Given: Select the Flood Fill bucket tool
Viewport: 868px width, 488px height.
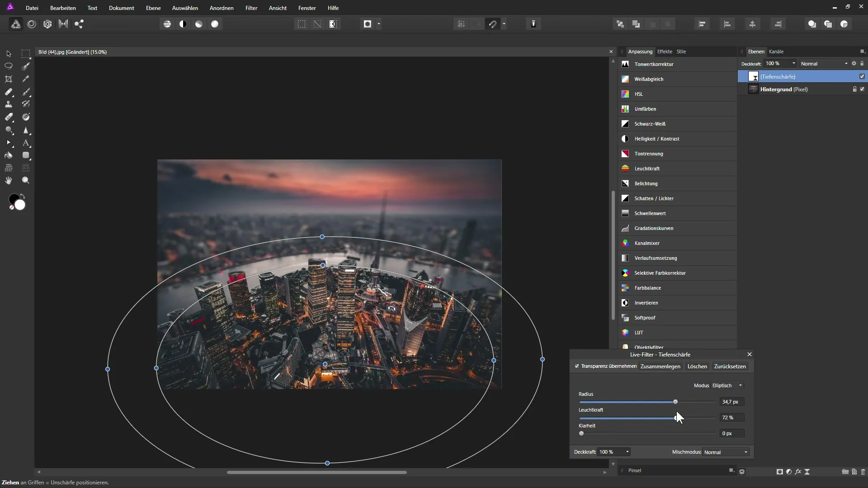Looking at the screenshot, I should click(x=9, y=155).
